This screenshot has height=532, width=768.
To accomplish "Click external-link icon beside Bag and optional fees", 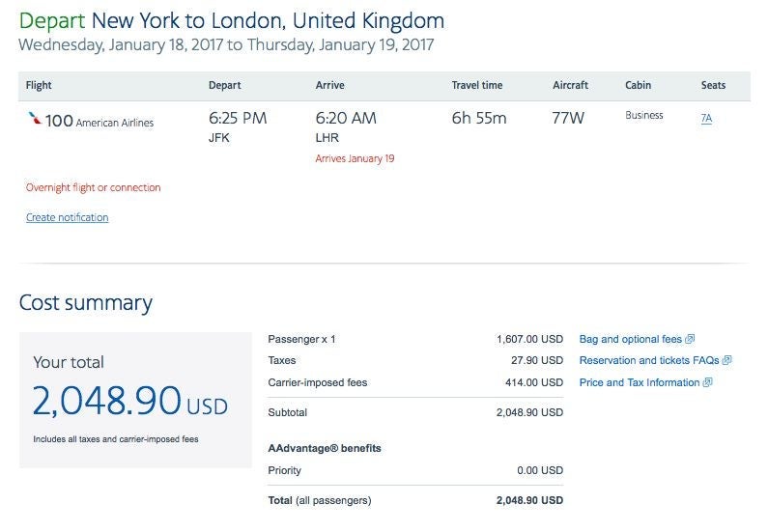I will tap(690, 340).
